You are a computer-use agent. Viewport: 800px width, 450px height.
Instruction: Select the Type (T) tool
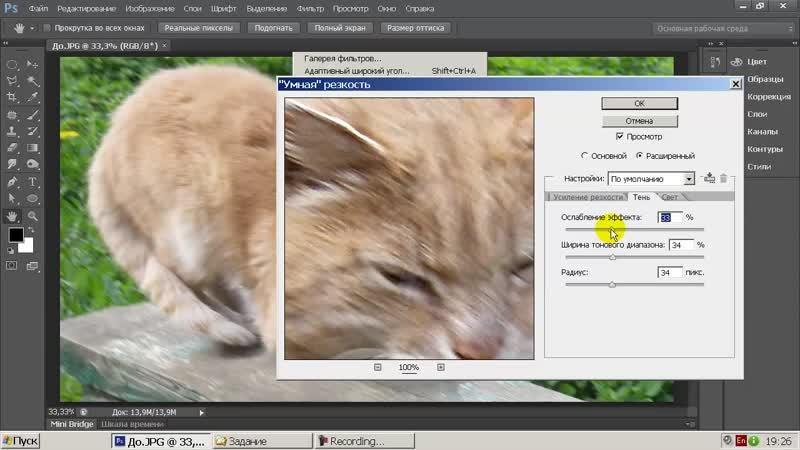34,182
